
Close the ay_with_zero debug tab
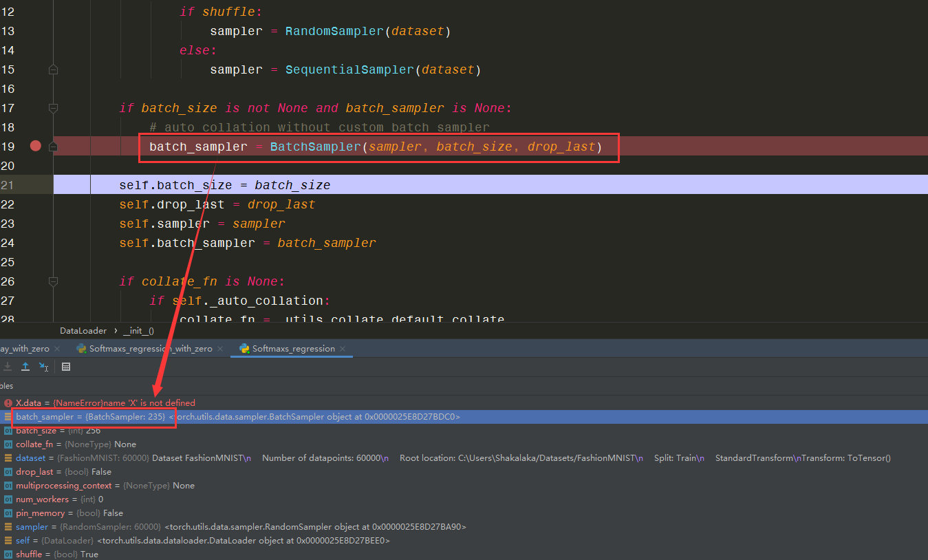(x=56, y=349)
